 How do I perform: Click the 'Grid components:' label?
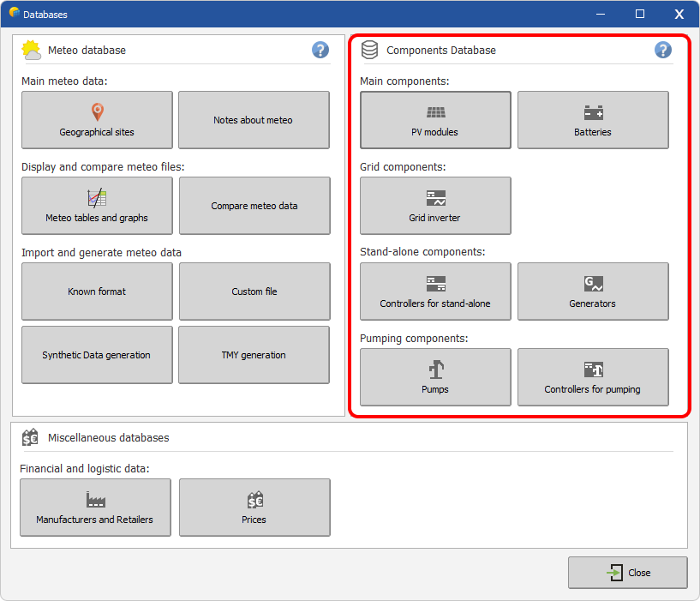pos(403,167)
